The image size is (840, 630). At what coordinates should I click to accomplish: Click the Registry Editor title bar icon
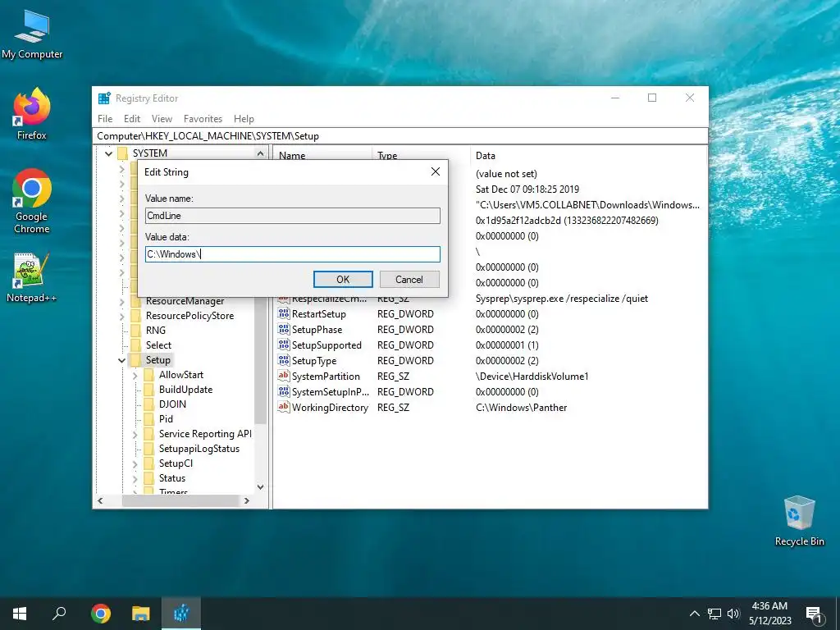click(104, 98)
